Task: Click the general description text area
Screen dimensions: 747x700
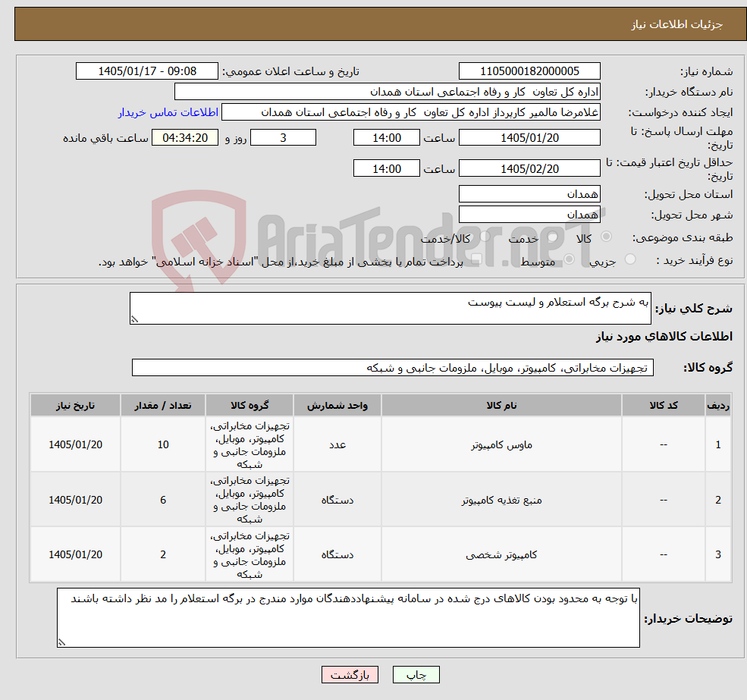Action: click(390, 309)
